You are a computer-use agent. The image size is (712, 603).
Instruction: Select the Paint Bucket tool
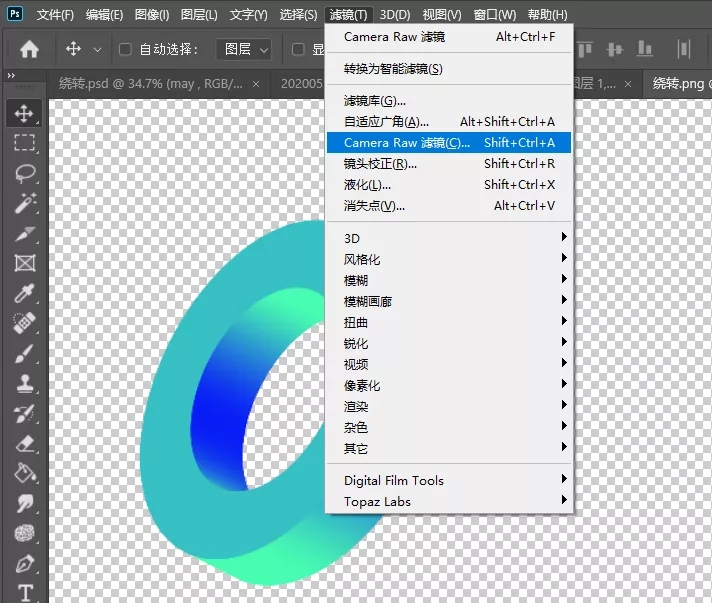24,473
